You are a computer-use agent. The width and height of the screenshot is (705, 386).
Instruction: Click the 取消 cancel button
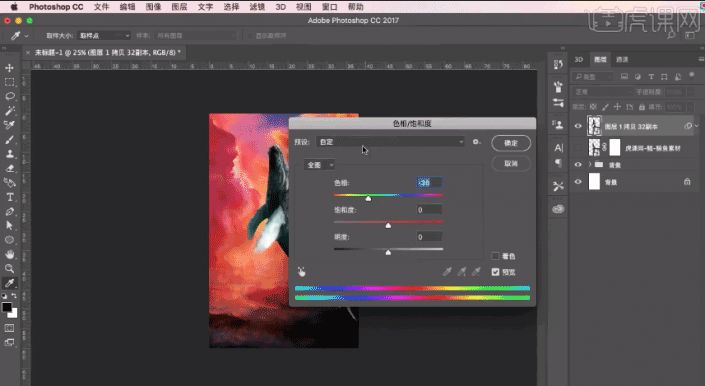(511, 164)
